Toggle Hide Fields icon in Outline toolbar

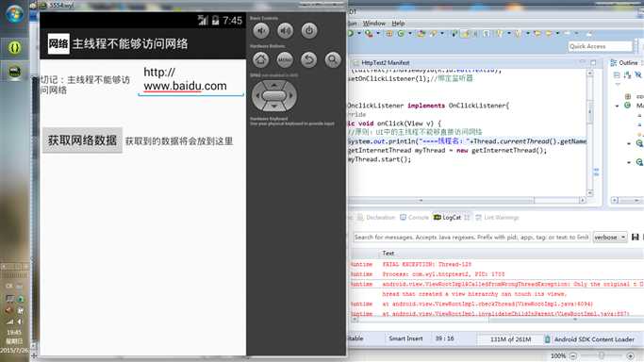tap(637, 74)
